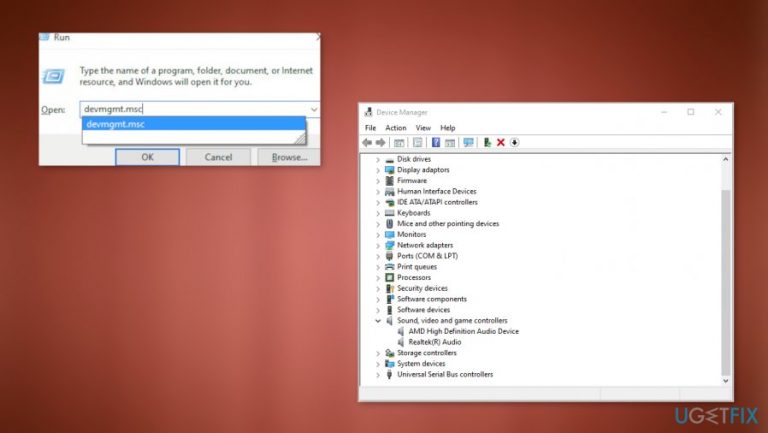The height and width of the screenshot is (433, 768).
Task: Scan for hardware changes via monitor toolbar icon
Action: click(x=468, y=143)
